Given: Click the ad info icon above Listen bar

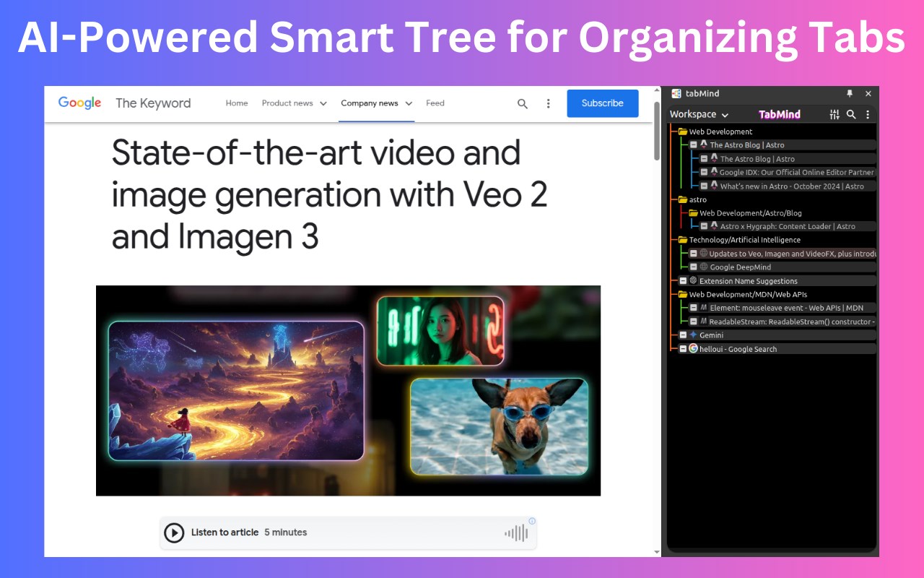Looking at the screenshot, I should 532,521.
